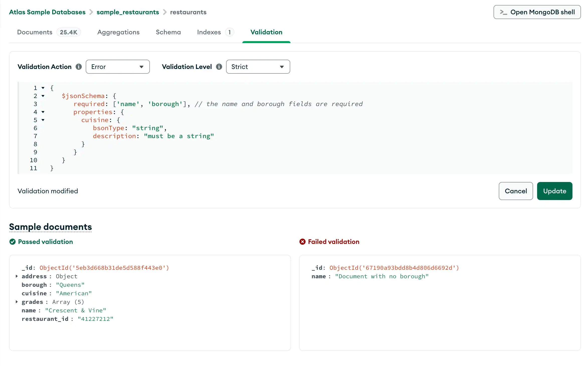Click the Open MongoDB shell button icon

click(503, 12)
